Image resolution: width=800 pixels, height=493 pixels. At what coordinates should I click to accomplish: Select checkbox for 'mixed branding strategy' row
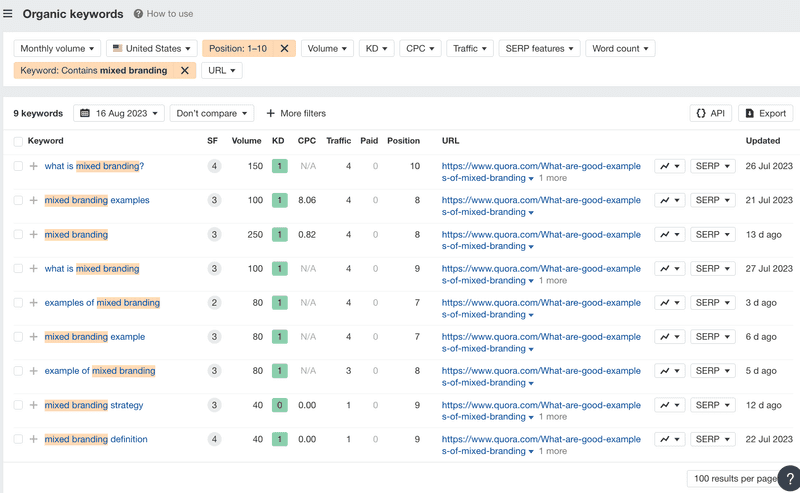click(18, 405)
